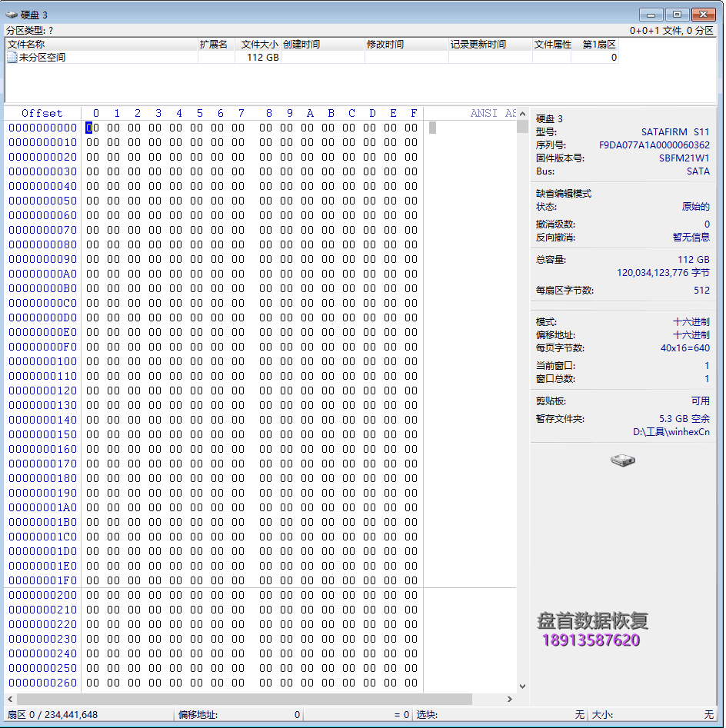Toggle 偏移地址 display mode 十六进制
Image resolution: width=726 pixels, height=728 pixels.
point(692,334)
